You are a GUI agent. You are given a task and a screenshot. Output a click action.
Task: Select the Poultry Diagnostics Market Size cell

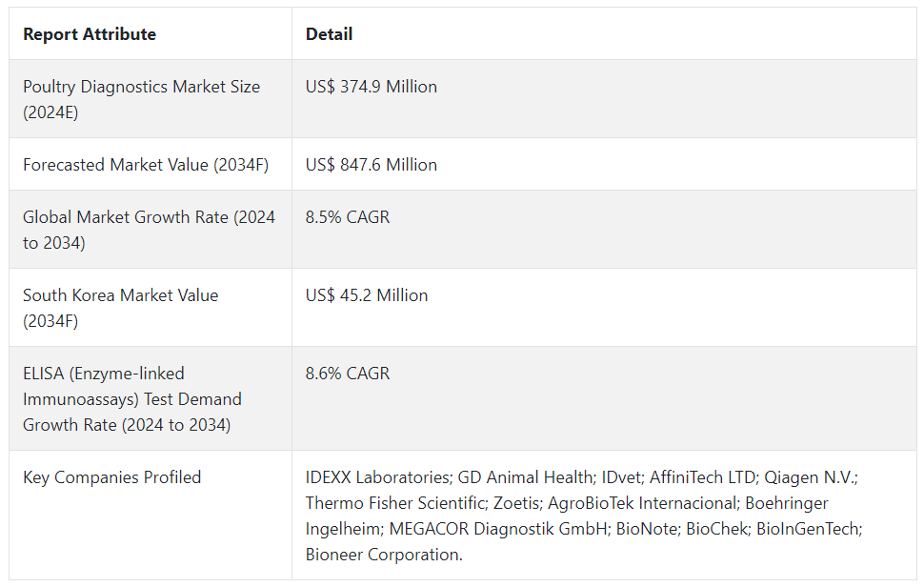141,99
